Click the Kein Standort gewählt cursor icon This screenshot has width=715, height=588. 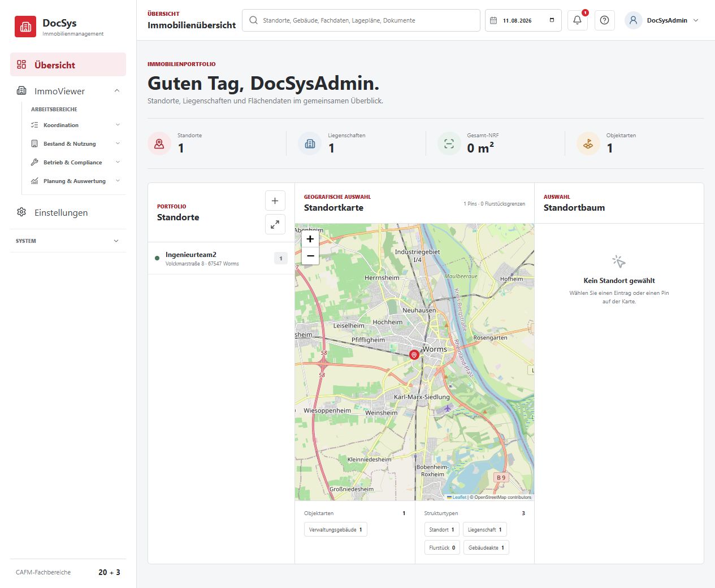point(619,262)
